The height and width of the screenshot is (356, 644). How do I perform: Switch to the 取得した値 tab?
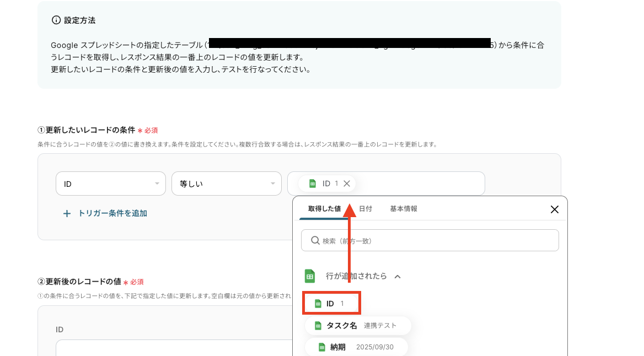tap(324, 209)
